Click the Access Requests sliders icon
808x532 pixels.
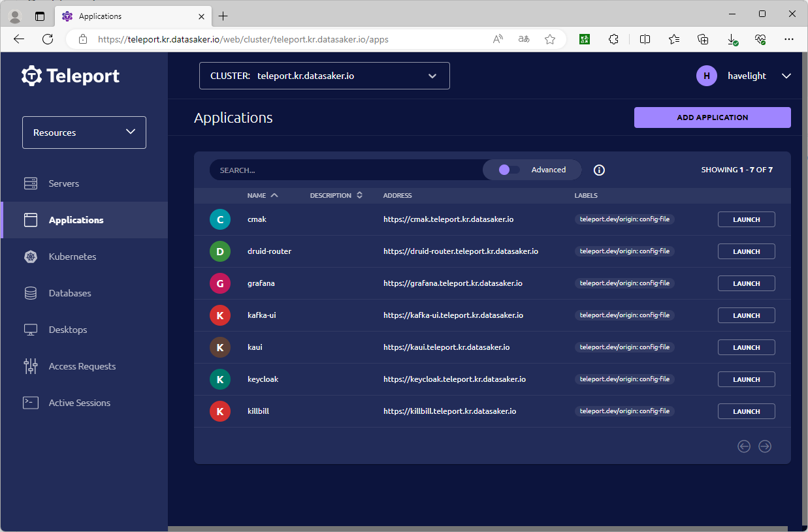click(31, 366)
